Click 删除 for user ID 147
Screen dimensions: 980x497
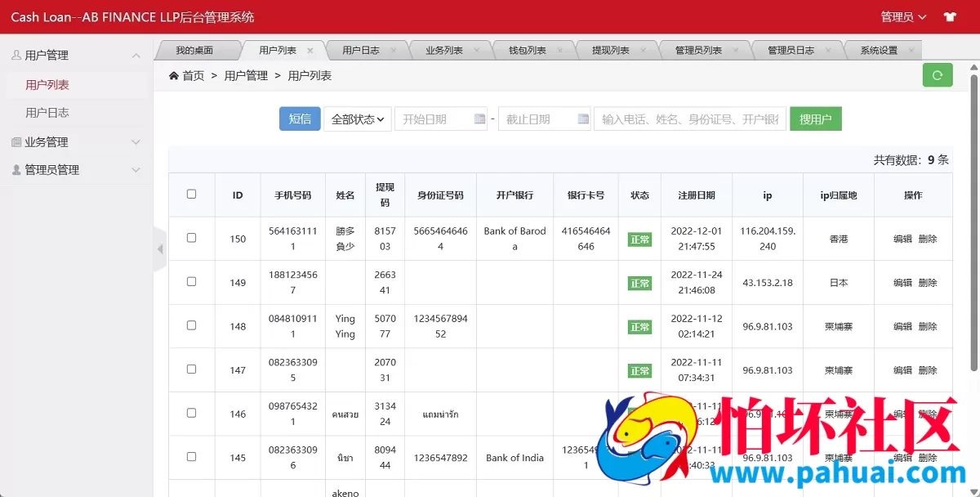tap(928, 370)
